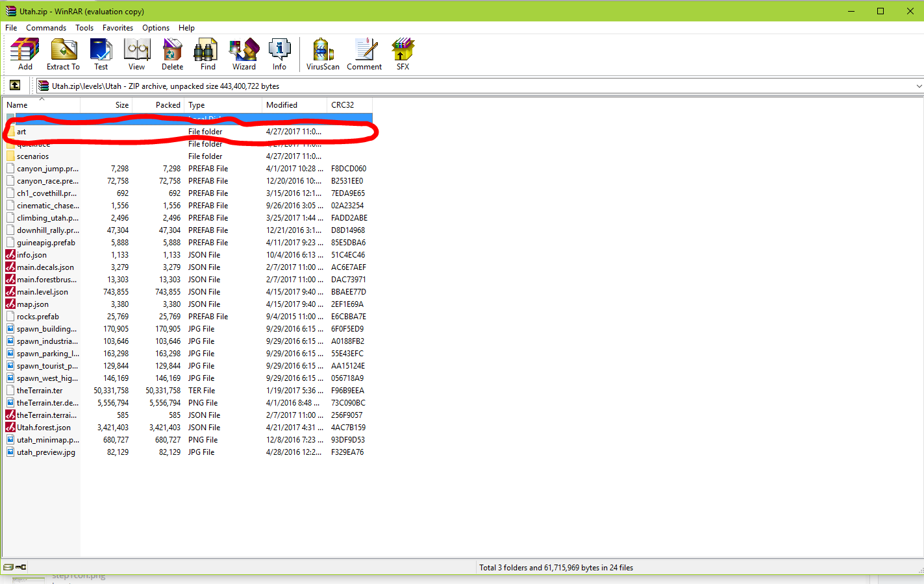Screen dimensions: 924x584
Task: Convert archive to SFX
Action: (x=403, y=54)
